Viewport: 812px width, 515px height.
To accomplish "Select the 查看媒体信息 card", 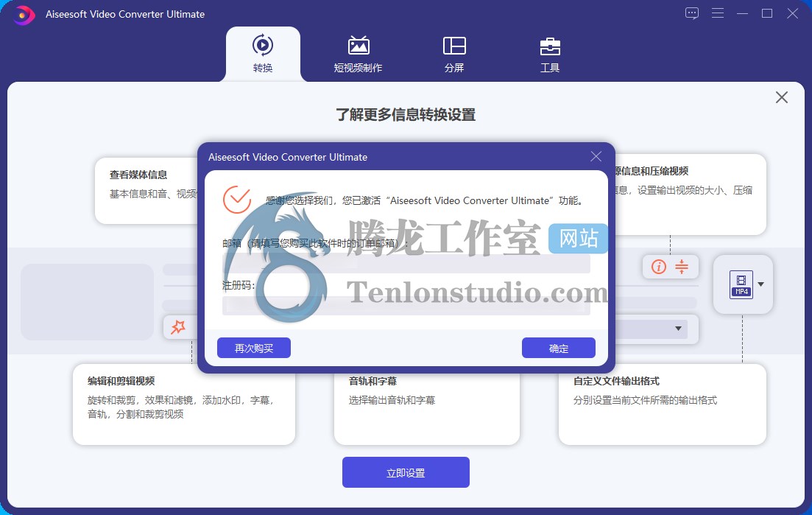I will [146, 191].
